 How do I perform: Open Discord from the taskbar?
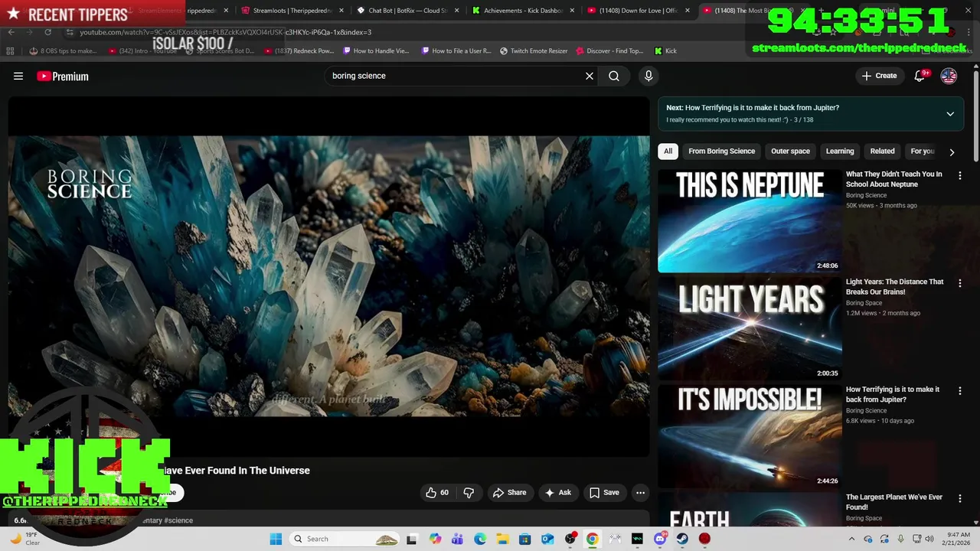[x=660, y=539]
